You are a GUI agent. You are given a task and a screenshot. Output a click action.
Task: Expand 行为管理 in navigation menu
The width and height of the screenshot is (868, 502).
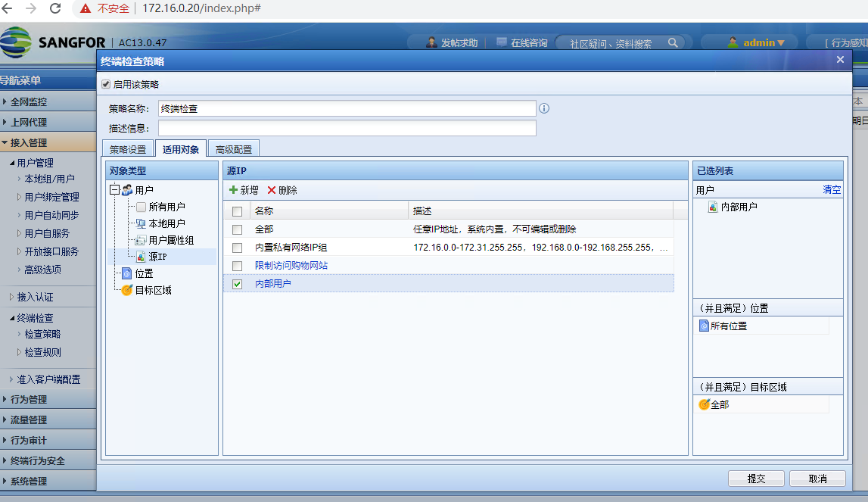29,399
